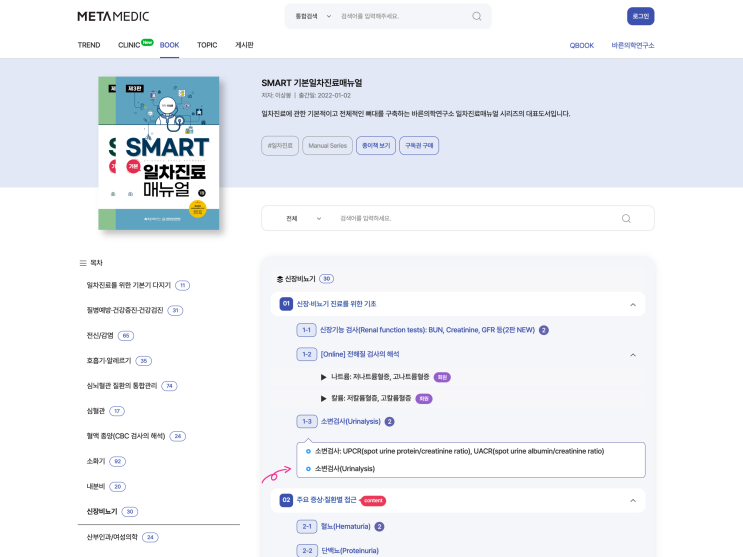Open 혈뇨(Hematuria) link
The height and width of the screenshot is (557, 743).
coord(345,527)
